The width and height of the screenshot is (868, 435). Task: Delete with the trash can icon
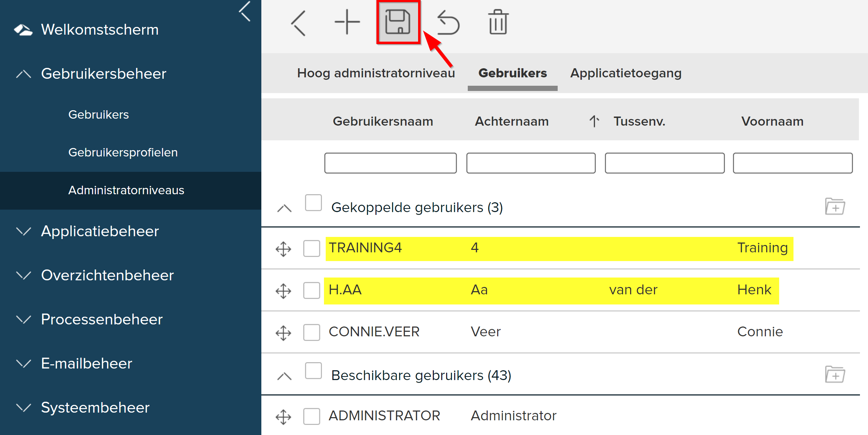pyautogui.click(x=498, y=22)
